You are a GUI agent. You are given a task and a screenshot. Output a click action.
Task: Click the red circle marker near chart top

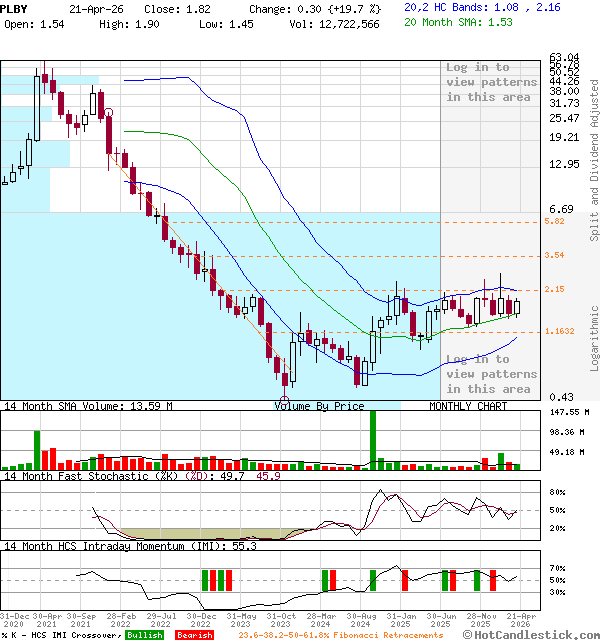point(108,113)
